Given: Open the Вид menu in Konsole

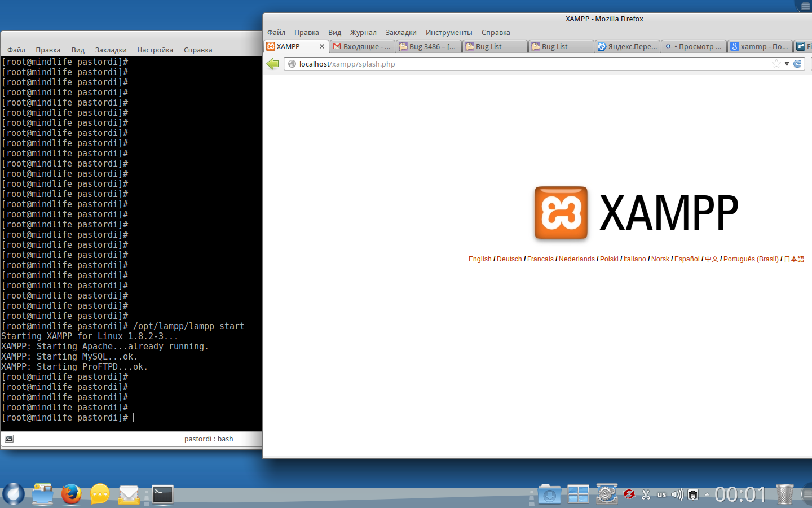Looking at the screenshot, I should coord(78,50).
